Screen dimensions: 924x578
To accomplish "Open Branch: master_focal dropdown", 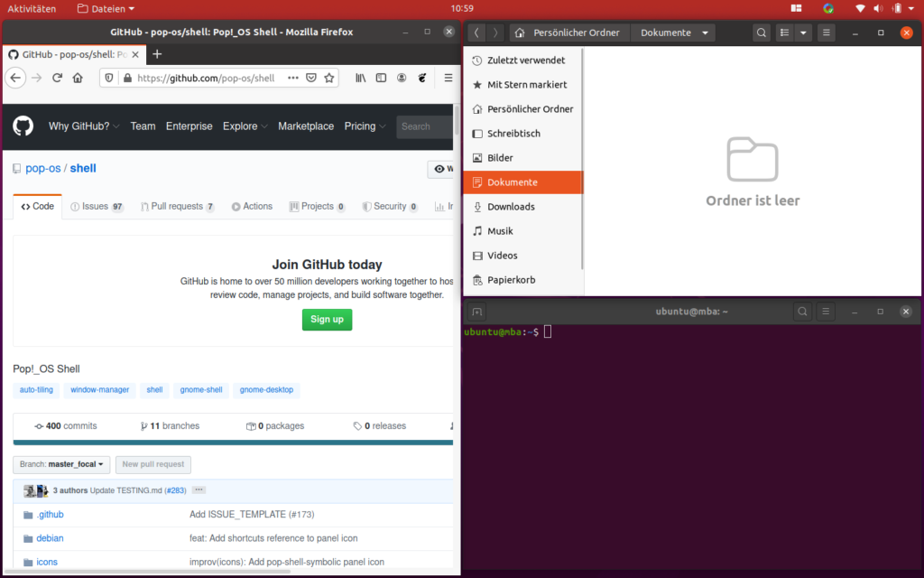I will (x=61, y=464).
